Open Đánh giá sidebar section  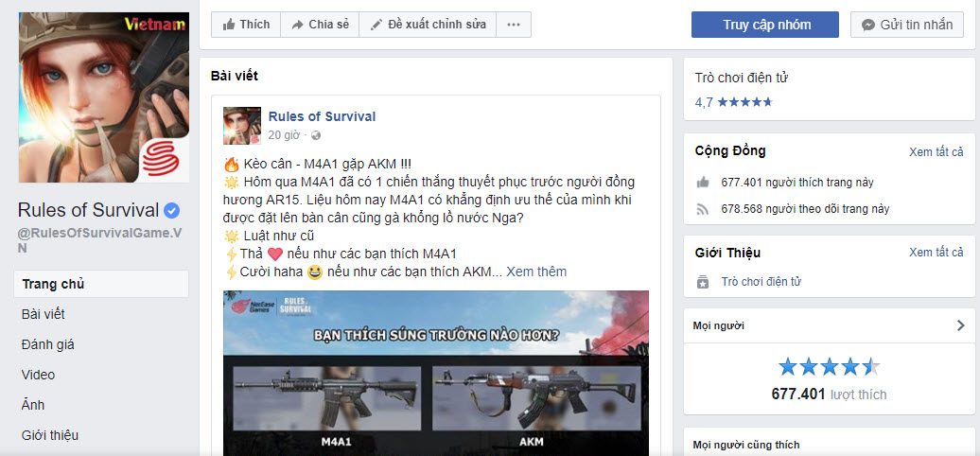point(48,344)
